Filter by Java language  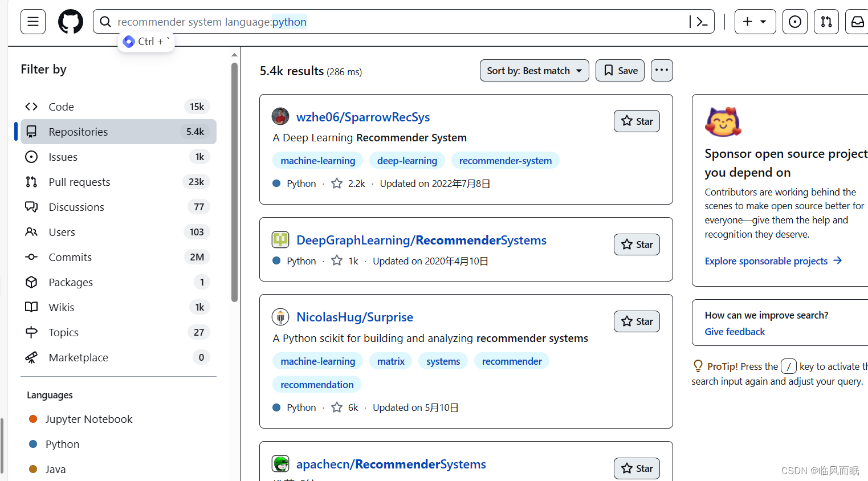click(x=56, y=469)
